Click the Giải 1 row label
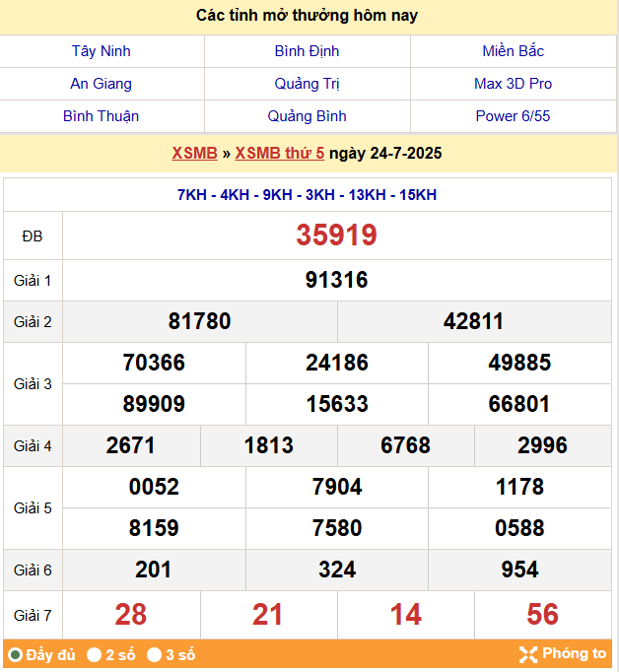The image size is (619, 672). 33,281
